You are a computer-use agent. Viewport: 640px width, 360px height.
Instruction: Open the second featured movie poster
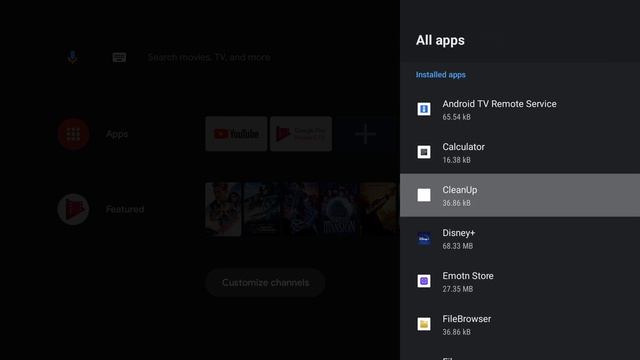click(x=262, y=209)
